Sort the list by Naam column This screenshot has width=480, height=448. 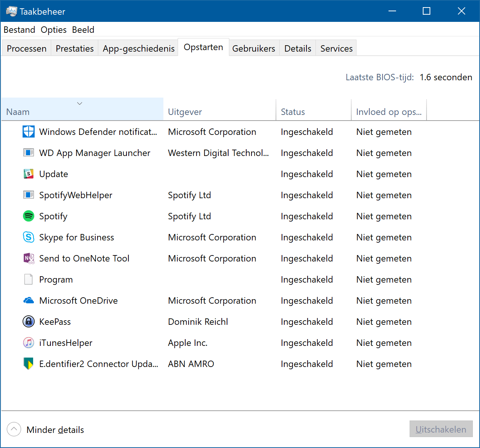pyautogui.click(x=82, y=109)
